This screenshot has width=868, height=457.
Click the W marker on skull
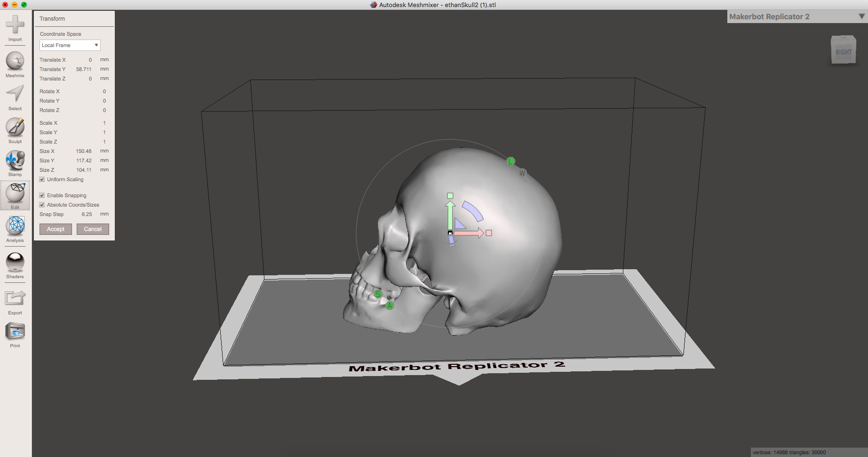tap(522, 173)
